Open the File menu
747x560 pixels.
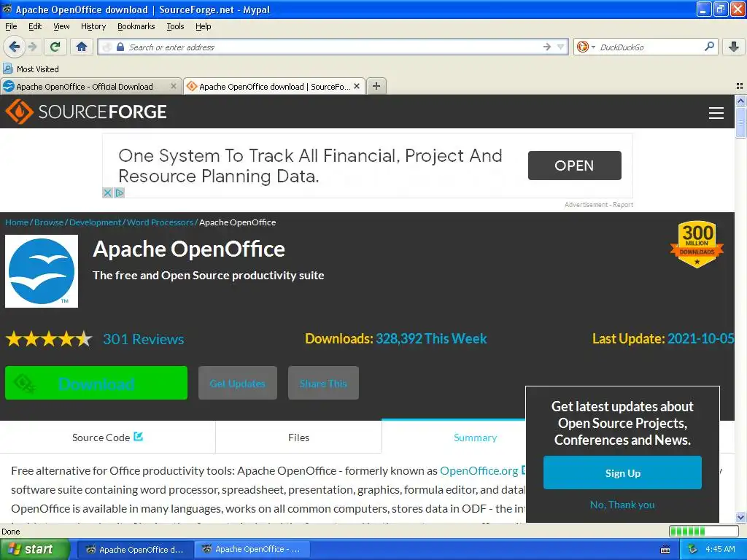point(11,26)
